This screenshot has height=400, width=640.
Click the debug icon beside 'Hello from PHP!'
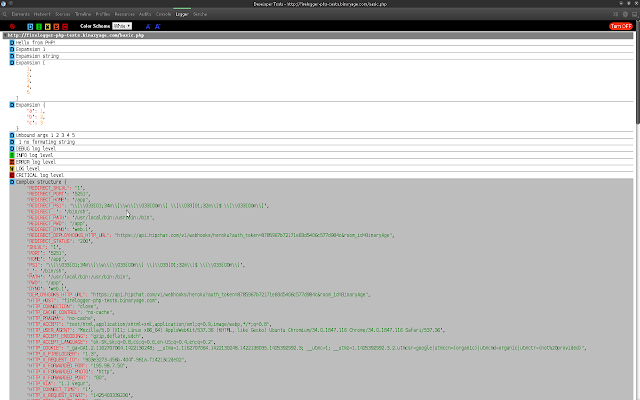(12, 42)
